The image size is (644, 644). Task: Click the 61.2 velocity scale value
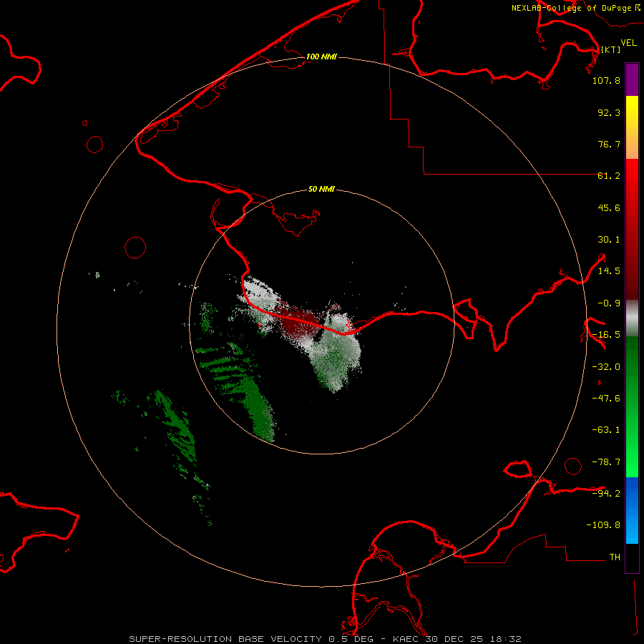tap(609, 176)
